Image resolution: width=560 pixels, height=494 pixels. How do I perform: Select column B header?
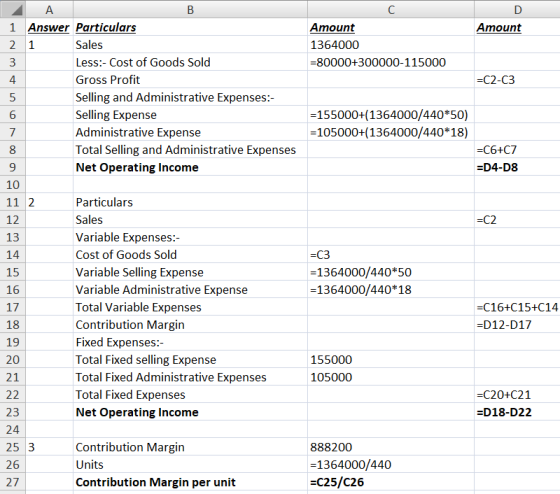tap(190, 9)
